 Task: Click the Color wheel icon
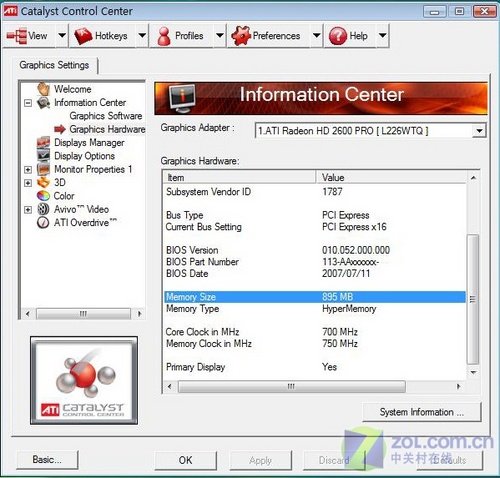(x=43, y=196)
